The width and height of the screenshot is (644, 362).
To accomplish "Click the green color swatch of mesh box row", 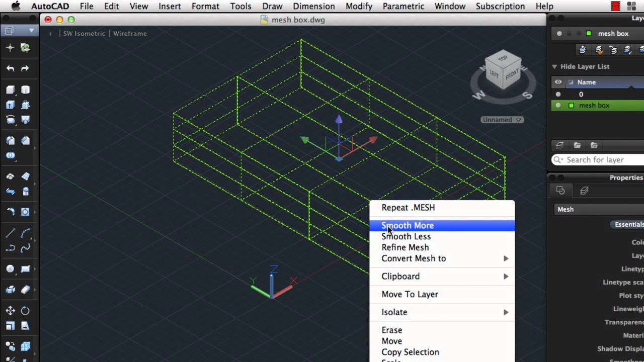I will (x=571, y=106).
